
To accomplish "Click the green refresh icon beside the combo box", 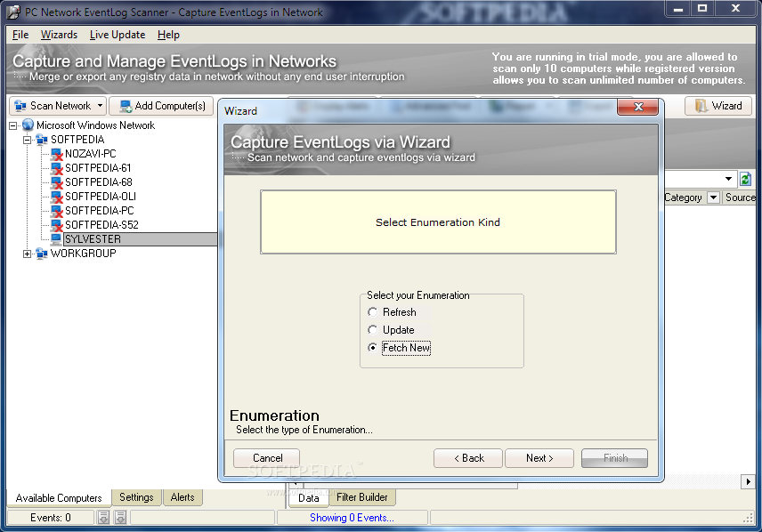I will tap(745, 179).
